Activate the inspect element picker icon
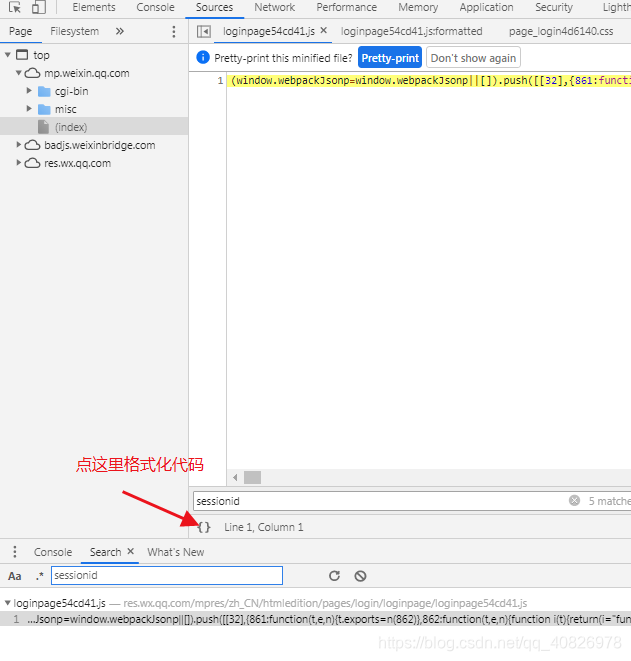 point(15,8)
